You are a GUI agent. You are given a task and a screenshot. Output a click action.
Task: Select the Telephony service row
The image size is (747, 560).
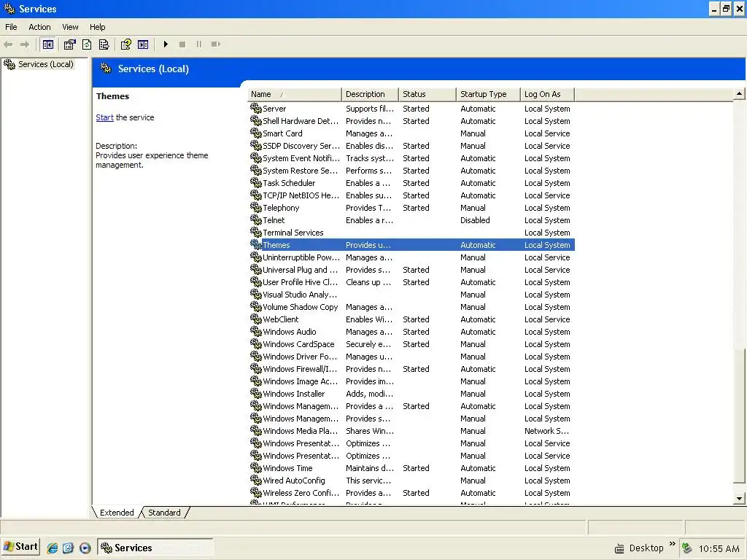coord(411,208)
